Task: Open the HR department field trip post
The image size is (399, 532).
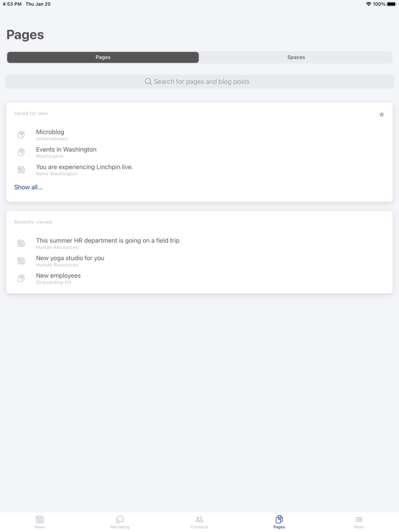Action: point(108,241)
